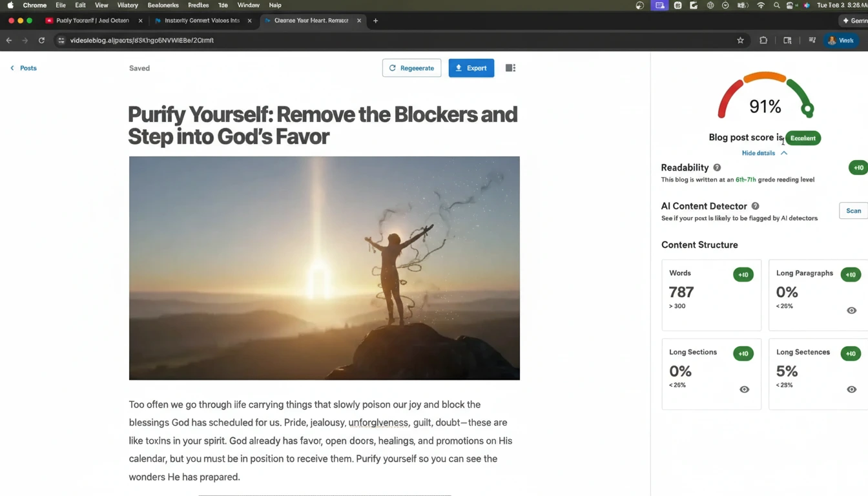Open the Chrome menu in the menu bar
868x496 pixels.
35,5
